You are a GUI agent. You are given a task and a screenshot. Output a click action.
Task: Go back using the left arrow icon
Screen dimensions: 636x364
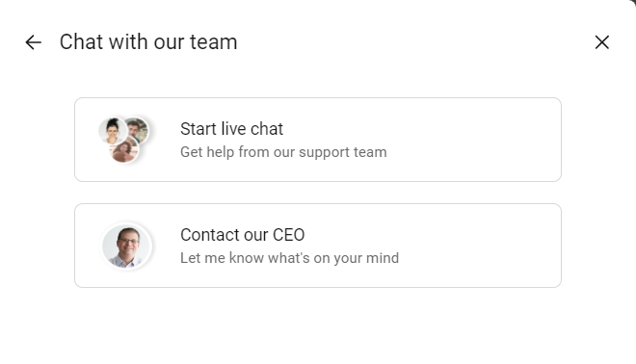(x=34, y=42)
